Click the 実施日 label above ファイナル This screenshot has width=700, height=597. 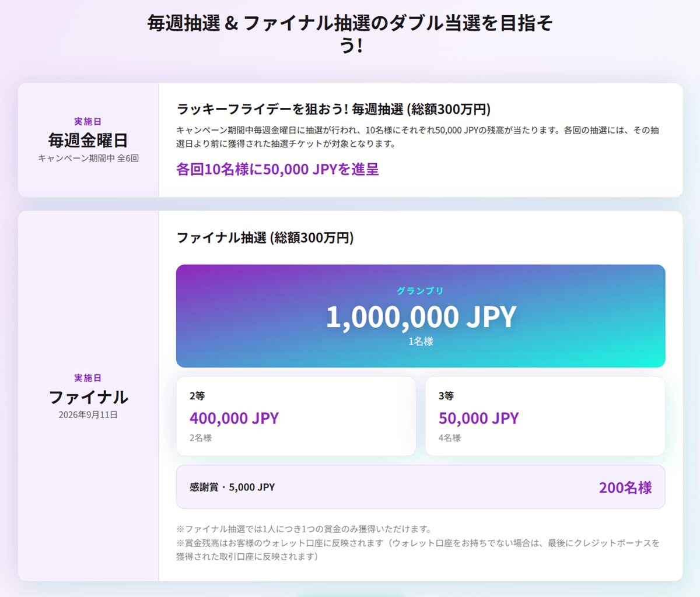coord(88,378)
